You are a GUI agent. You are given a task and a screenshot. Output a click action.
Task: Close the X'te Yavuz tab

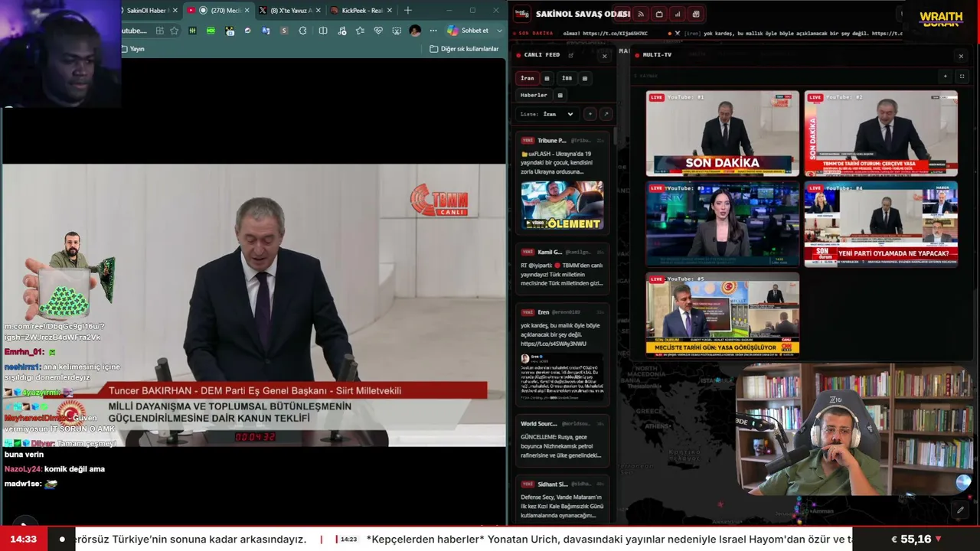click(x=318, y=11)
